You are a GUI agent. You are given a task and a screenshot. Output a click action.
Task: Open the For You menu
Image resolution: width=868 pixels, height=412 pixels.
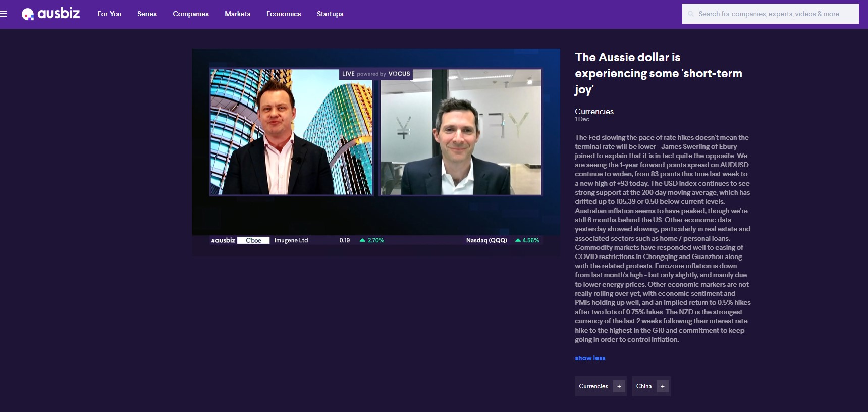point(110,14)
